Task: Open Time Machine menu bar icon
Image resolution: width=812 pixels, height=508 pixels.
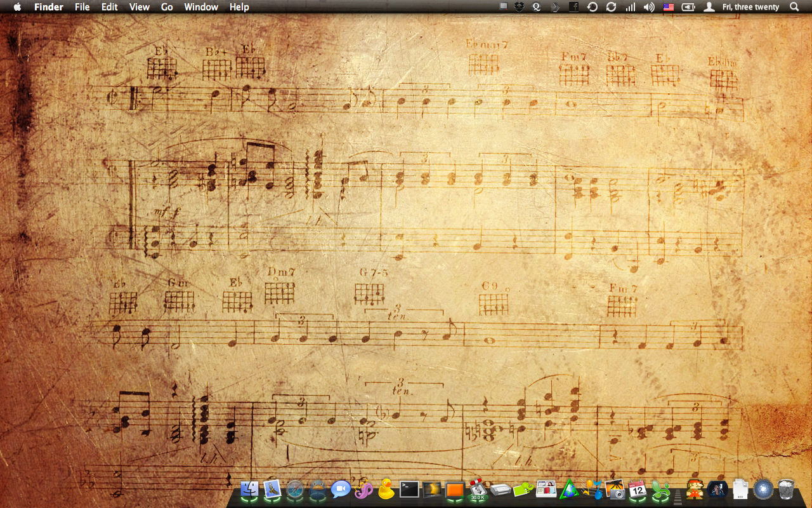Action: (593, 7)
